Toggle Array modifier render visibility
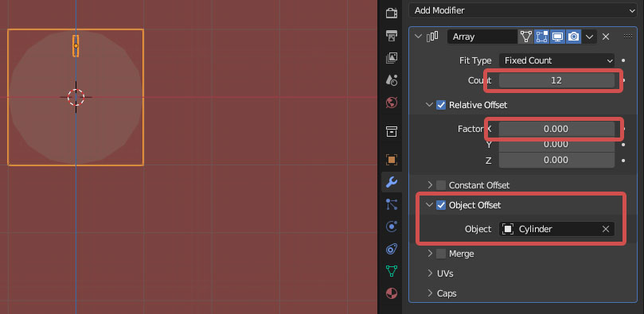 click(573, 37)
